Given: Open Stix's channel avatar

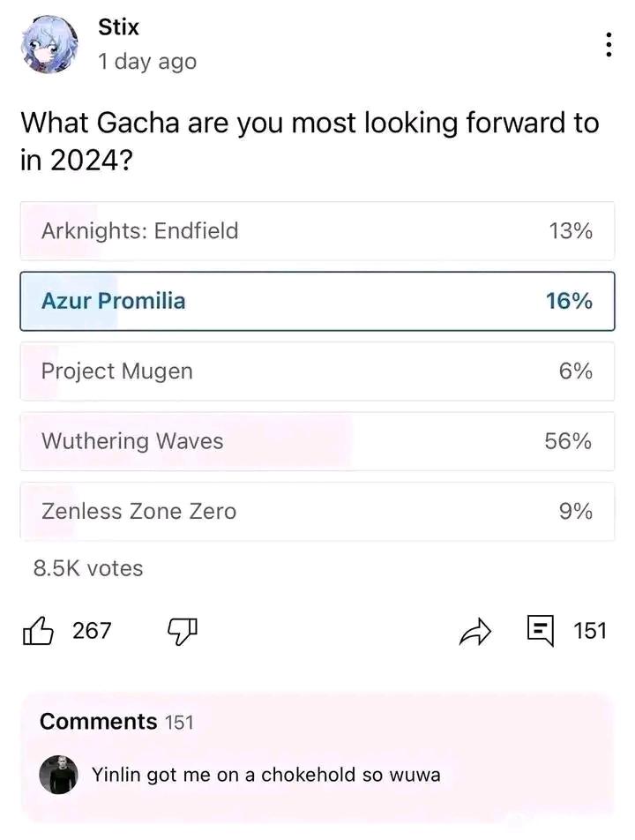Looking at the screenshot, I should (x=49, y=44).
